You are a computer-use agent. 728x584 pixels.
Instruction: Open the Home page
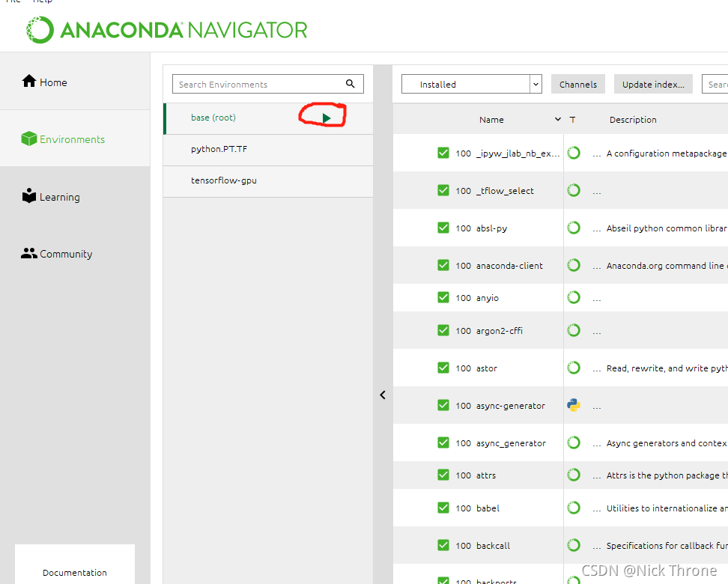pos(75,82)
